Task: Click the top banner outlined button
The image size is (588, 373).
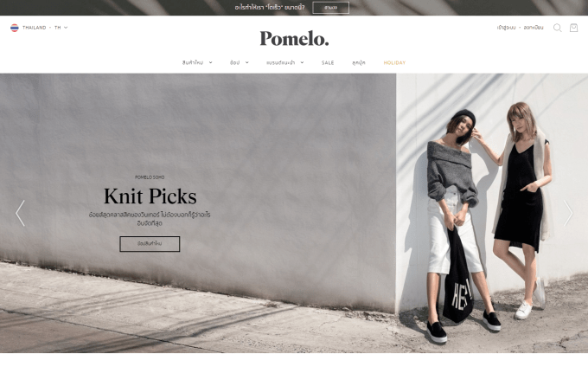Action: 330,8
